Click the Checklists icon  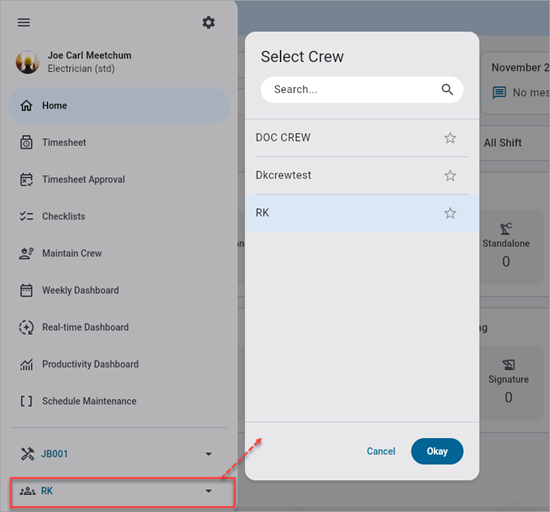[26, 216]
